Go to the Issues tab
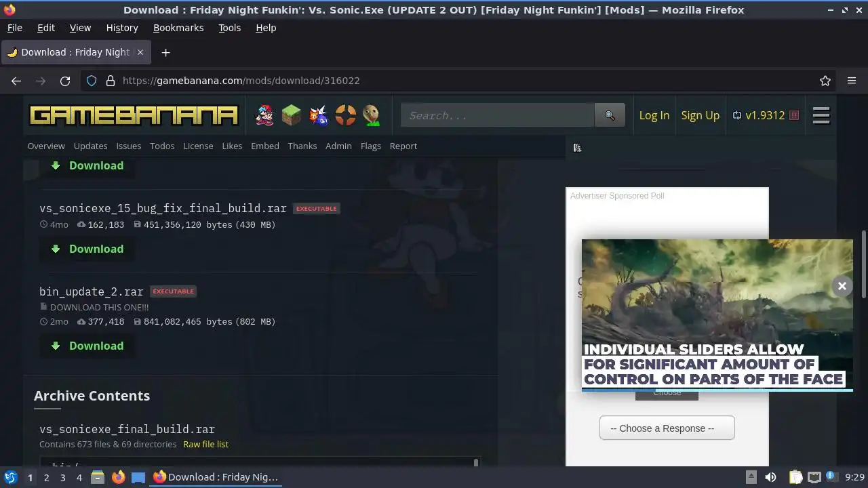This screenshot has width=868, height=488. [x=128, y=146]
